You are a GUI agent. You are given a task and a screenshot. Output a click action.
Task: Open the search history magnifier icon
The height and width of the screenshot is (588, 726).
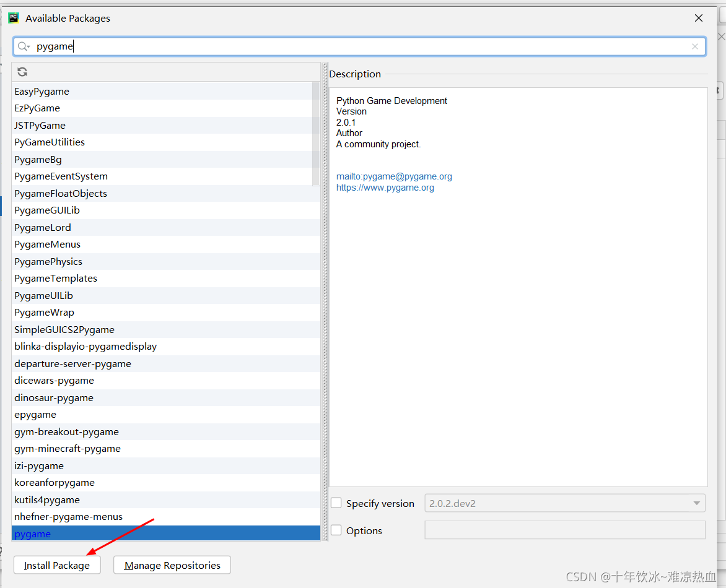(24, 46)
